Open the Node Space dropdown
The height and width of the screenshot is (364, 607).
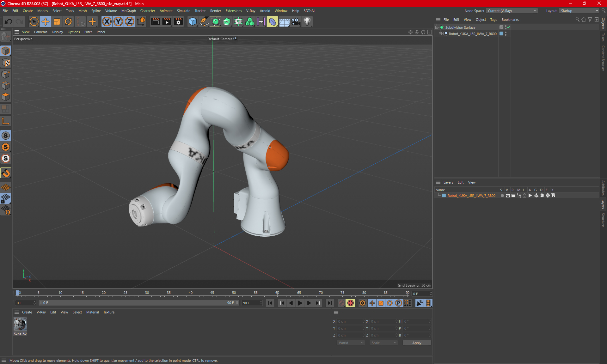coord(512,11)
